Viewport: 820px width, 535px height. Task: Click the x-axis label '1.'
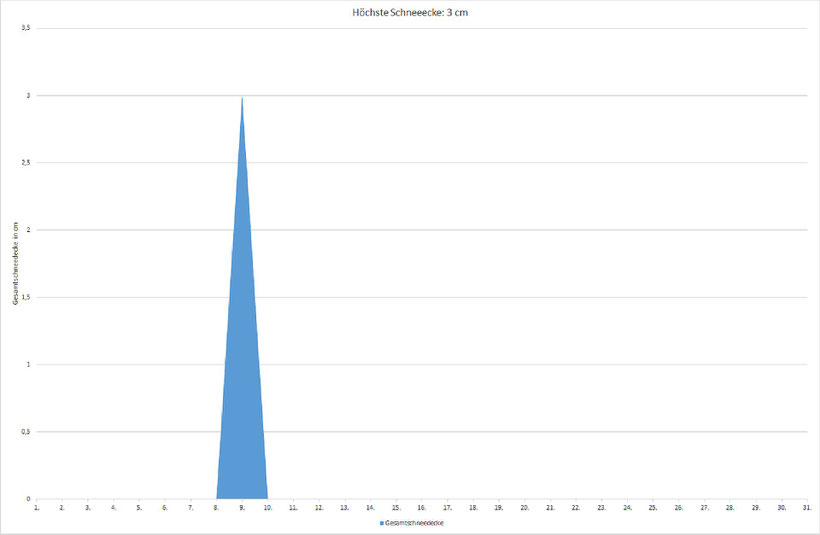coord(37,507)
